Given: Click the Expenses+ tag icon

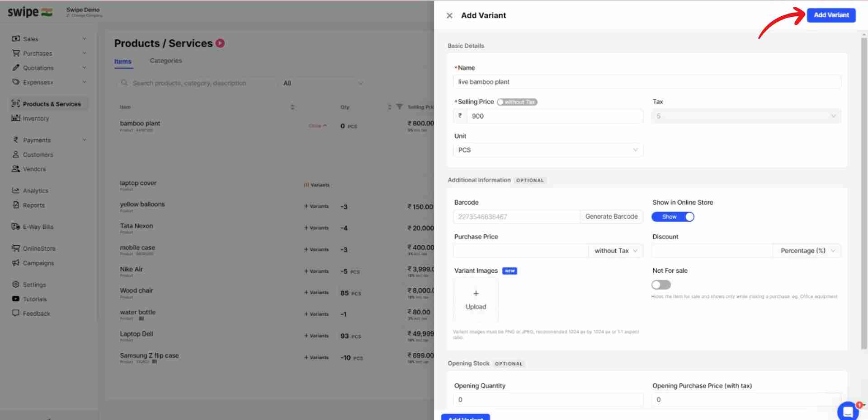Looking at the screenshot, I should [x=16, y=82].
